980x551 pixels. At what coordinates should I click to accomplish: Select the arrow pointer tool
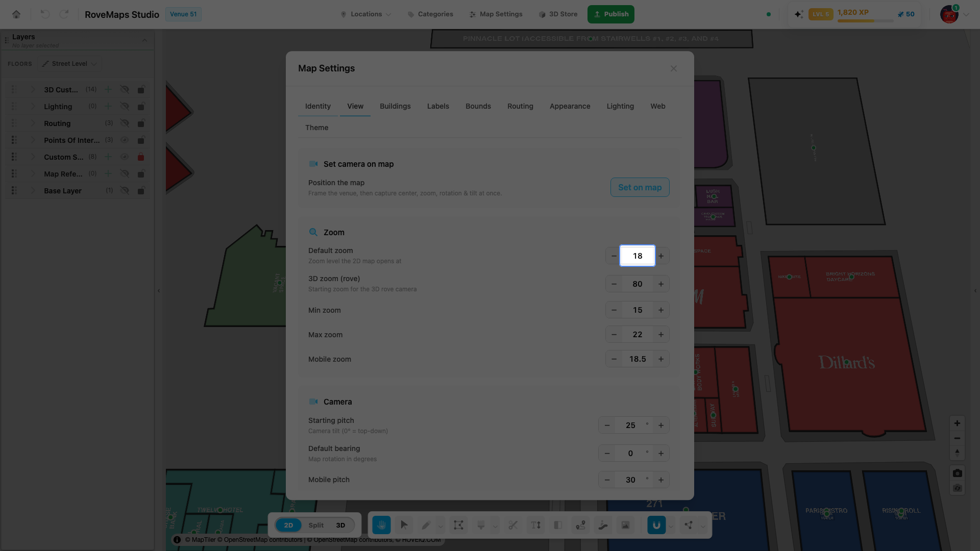404,525
